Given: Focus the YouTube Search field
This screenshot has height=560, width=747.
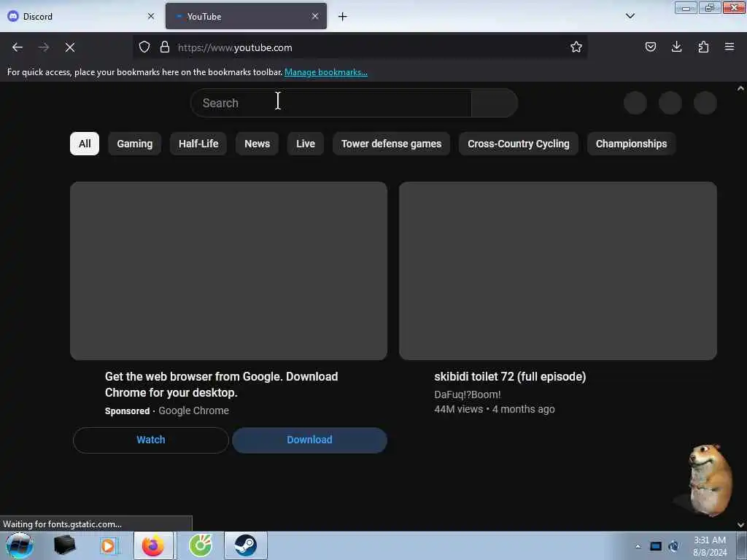Looking at the screenshot, I should tap(330, 103).
